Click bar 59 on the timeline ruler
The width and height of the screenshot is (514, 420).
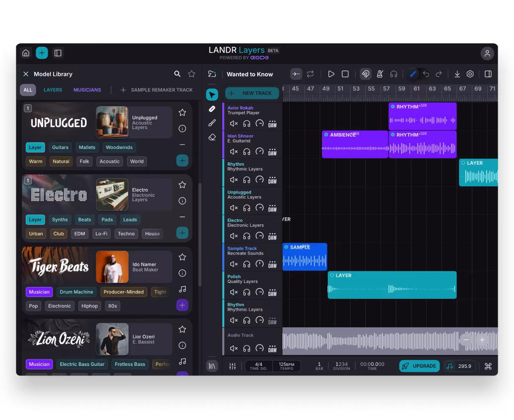tap(401, 88)
